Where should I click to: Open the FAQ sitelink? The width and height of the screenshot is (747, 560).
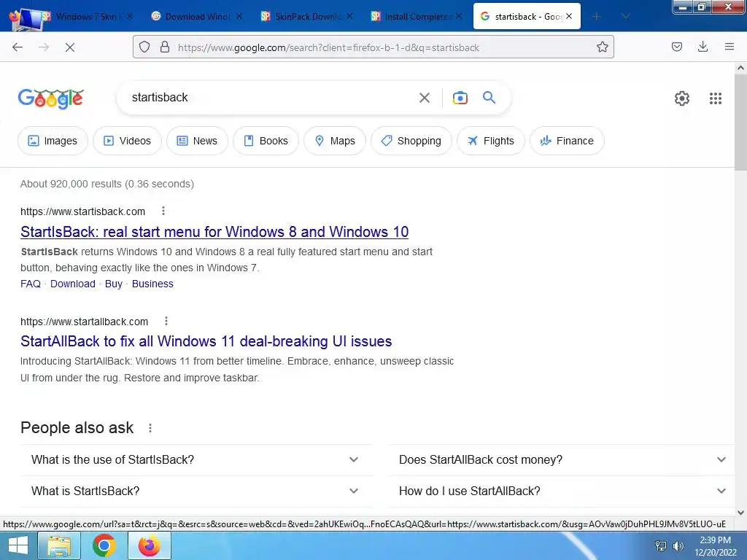(x=31, y=284)
